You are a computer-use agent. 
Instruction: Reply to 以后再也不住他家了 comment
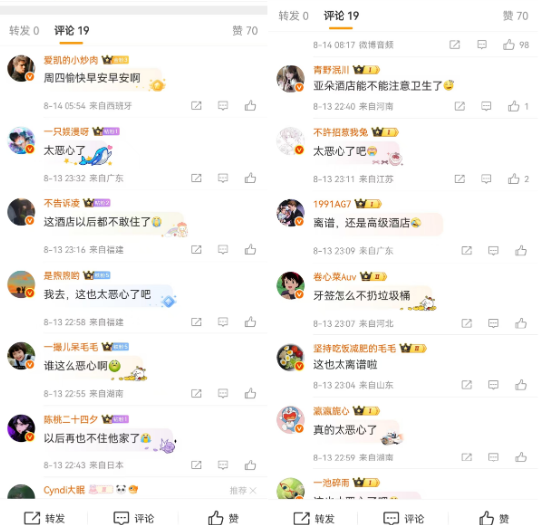223,465
